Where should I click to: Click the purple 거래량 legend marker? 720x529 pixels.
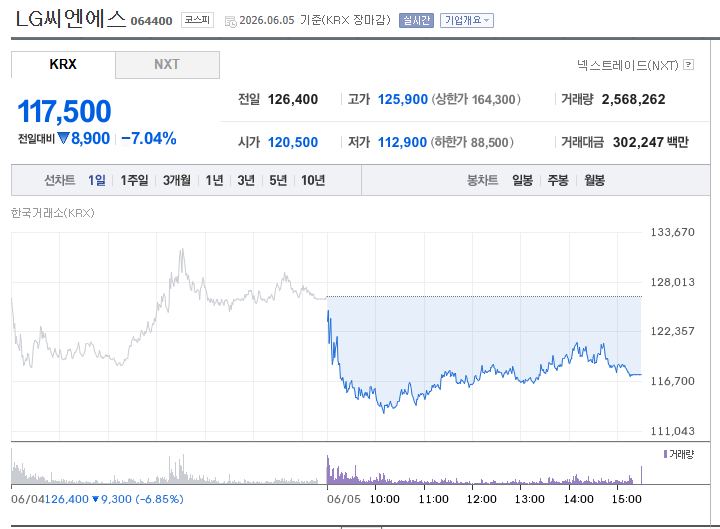click(x=665, y=454)
